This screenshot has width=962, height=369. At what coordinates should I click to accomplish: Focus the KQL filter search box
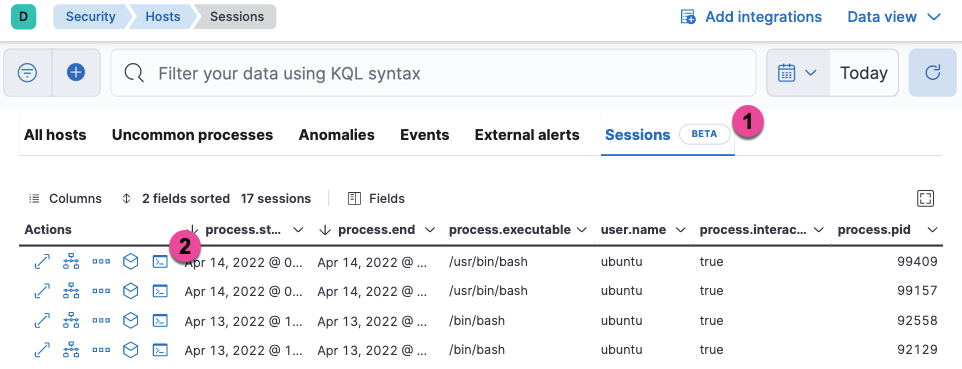(433, 73)
